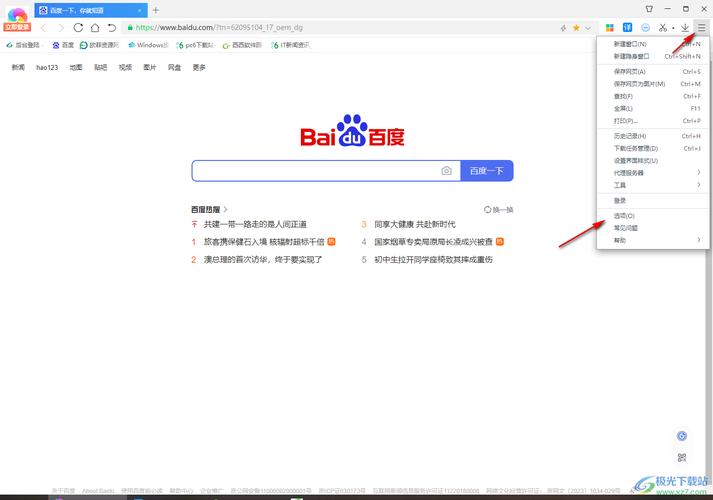Select the 百度一下，你就知道 tab
The image size is (713, 500).
91,10
